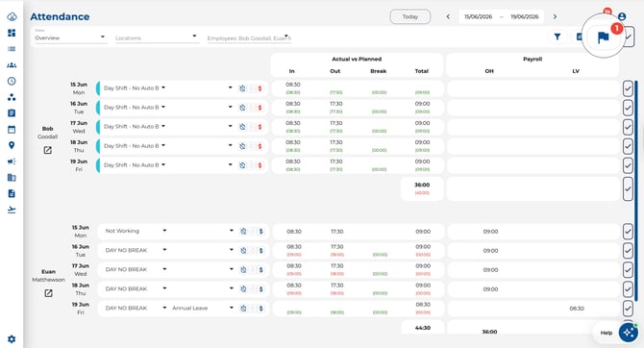Open Bob Goodall's profile link icon
This screenshot has width=644, height=348.
point(48,150)
